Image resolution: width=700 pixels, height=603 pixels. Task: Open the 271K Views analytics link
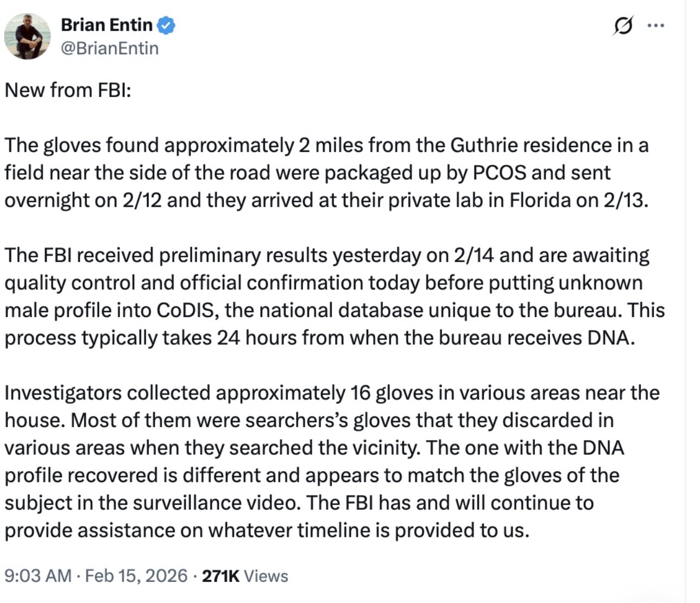[245, 575]
